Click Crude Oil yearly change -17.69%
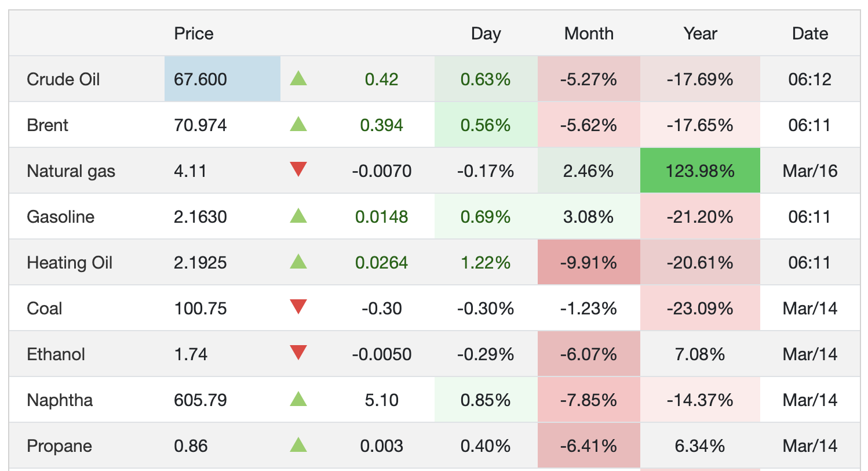Screen dimensions: 868x471 [700, 79]
